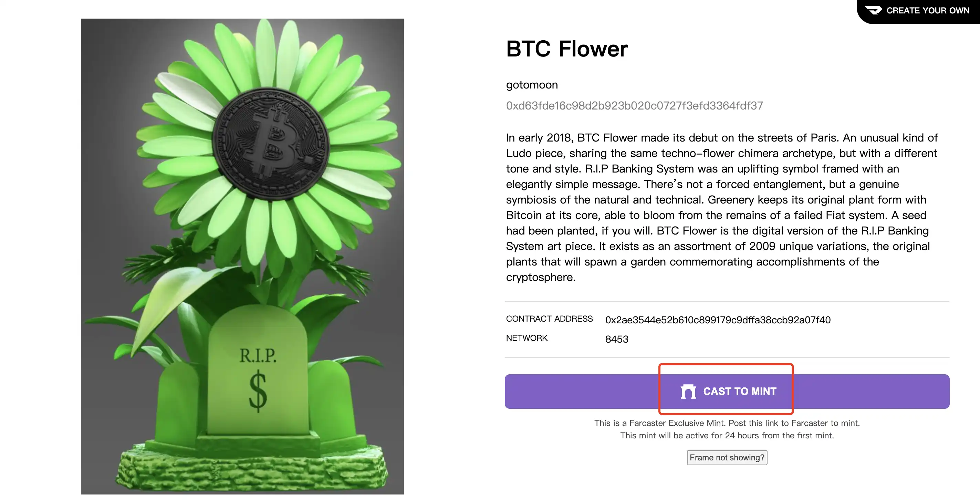980x500 pixels.
Task: Click the contract address value 0x2ae3…7f40
Action: (x=718, y=320)
